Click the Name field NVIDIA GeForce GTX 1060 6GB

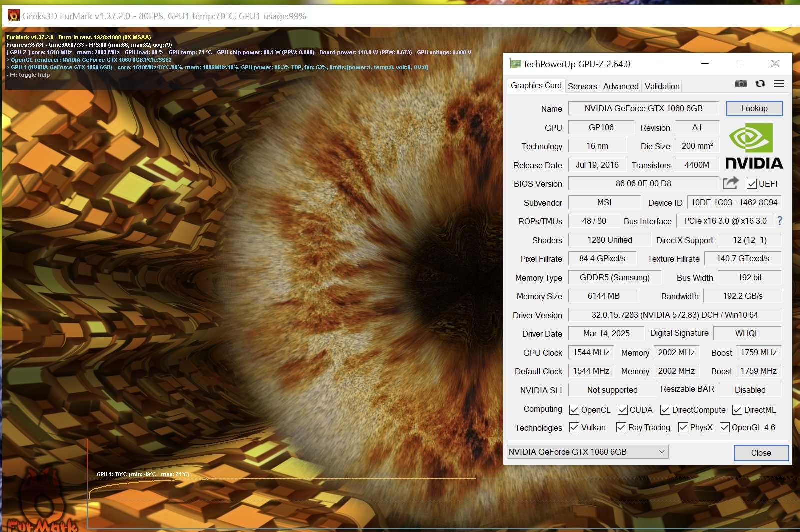coord(643,108)
